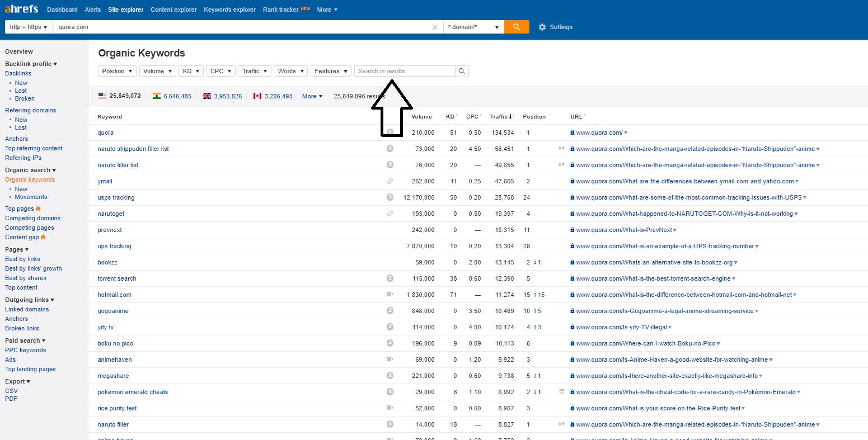Click the magnifier beside Search in results
Screen dimensions: 868x440
462,71
